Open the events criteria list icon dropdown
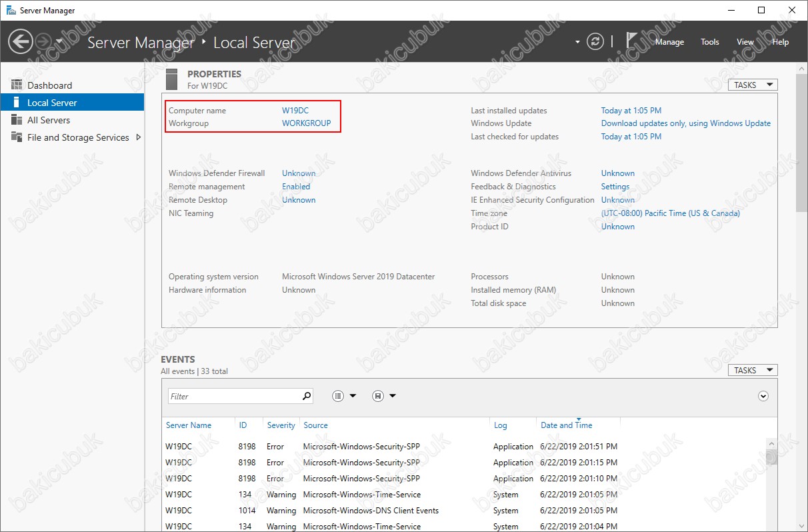The height and width of the screenshot is (532, 808). click(344, 396)
